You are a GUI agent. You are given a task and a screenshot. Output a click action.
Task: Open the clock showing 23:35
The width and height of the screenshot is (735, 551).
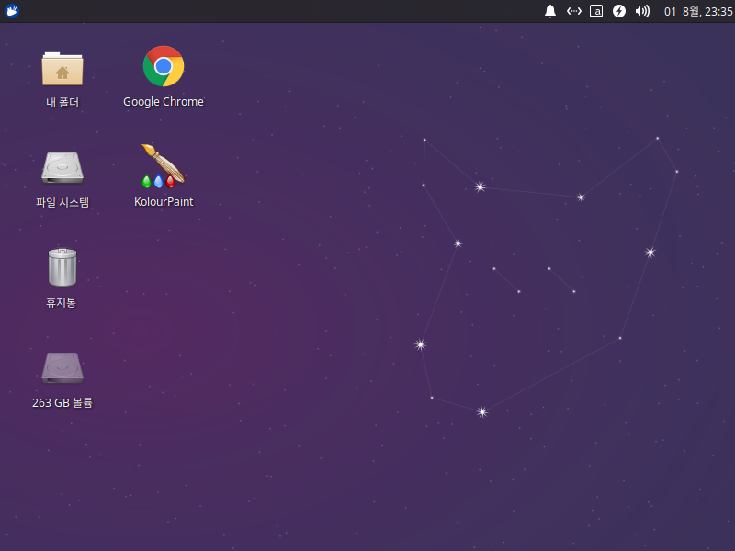[x=698, y=11]
